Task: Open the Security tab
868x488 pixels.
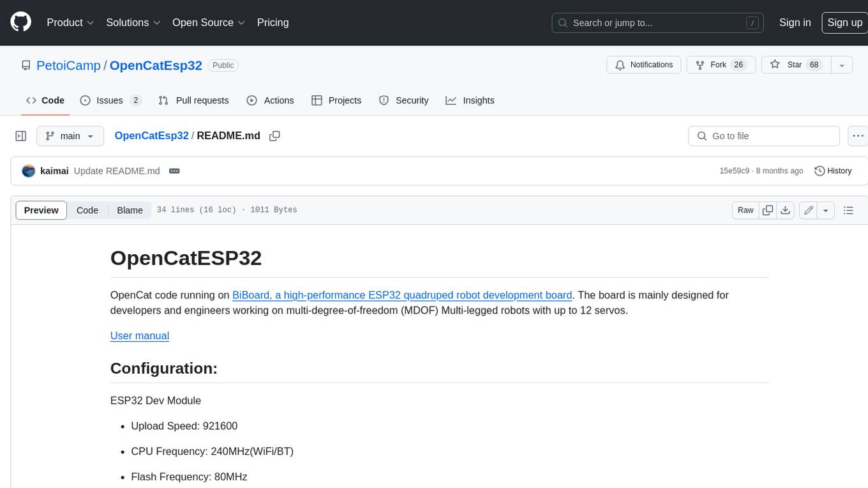Action: [x=403, y=100]
